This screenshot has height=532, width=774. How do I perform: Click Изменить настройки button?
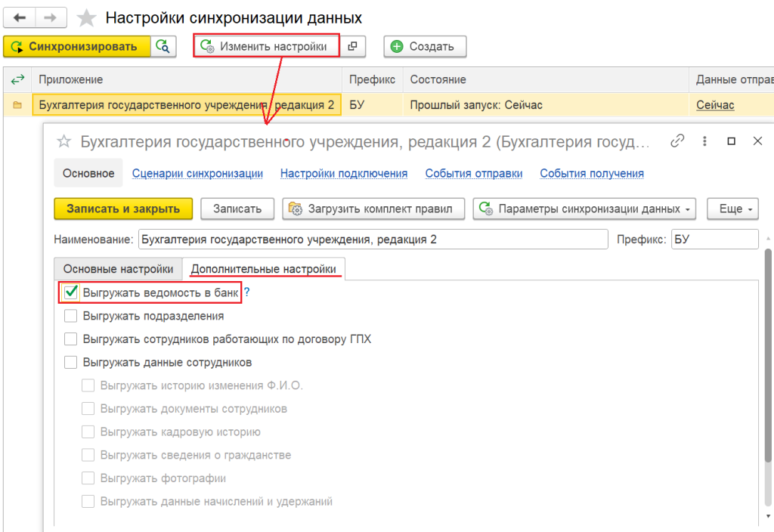click(x=266, y=46)
